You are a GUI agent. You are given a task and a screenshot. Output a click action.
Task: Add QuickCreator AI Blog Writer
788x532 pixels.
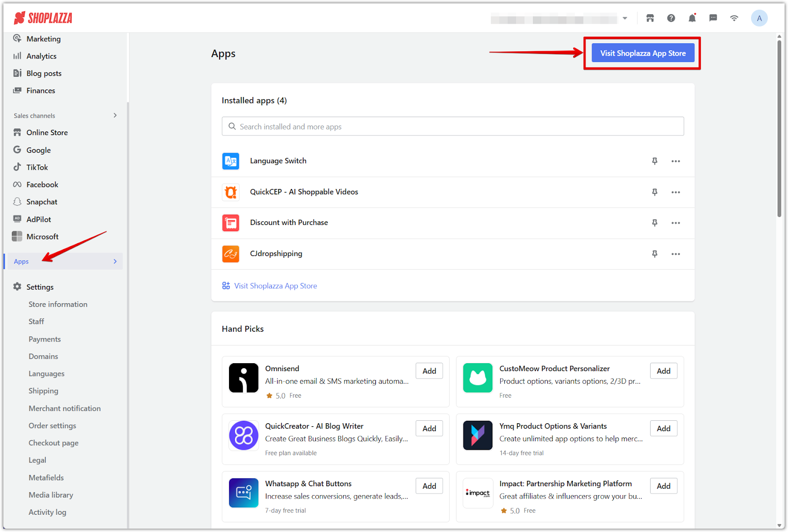click(x=429, y=429)
